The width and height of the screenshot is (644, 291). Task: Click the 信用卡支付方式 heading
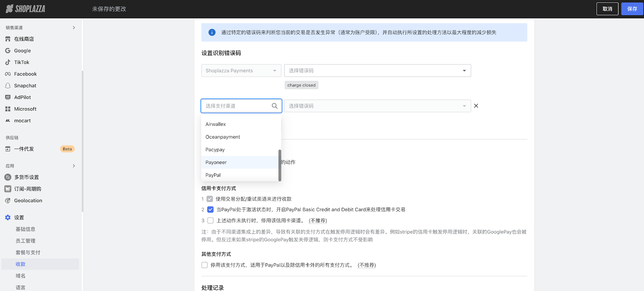tap(219, 188)
